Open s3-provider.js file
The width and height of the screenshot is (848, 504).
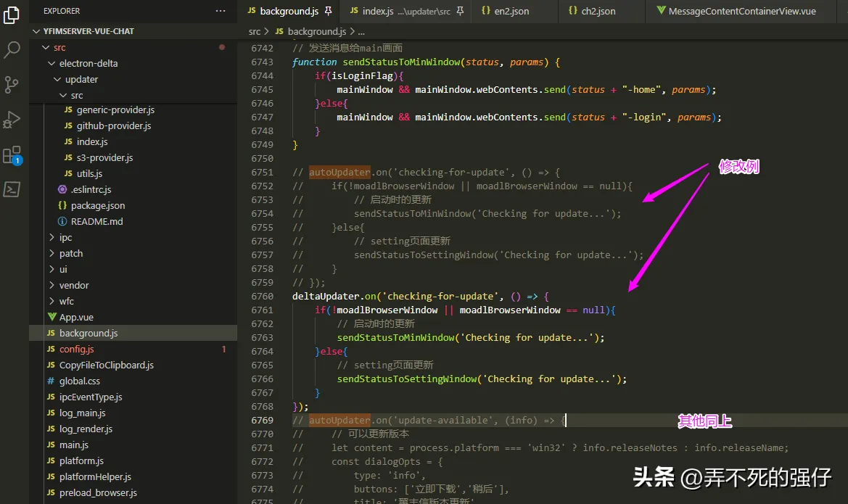pyautogui.click(x=133, y=158)
